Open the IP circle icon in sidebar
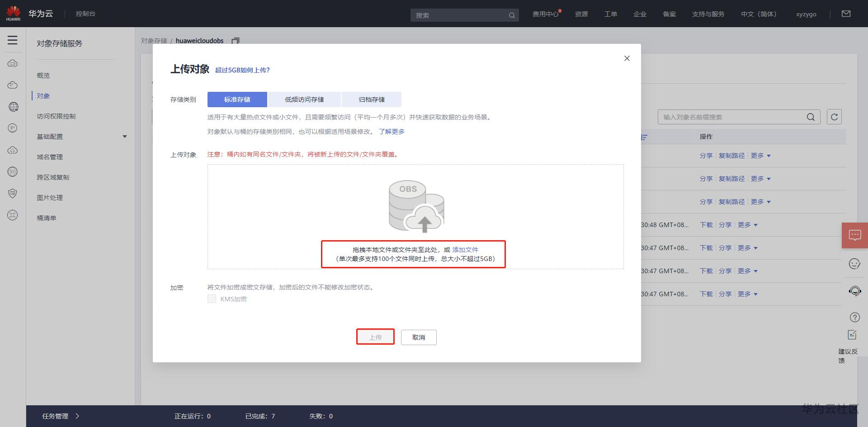Viewport: 868px width, 427px height. (x=13, y=128)
